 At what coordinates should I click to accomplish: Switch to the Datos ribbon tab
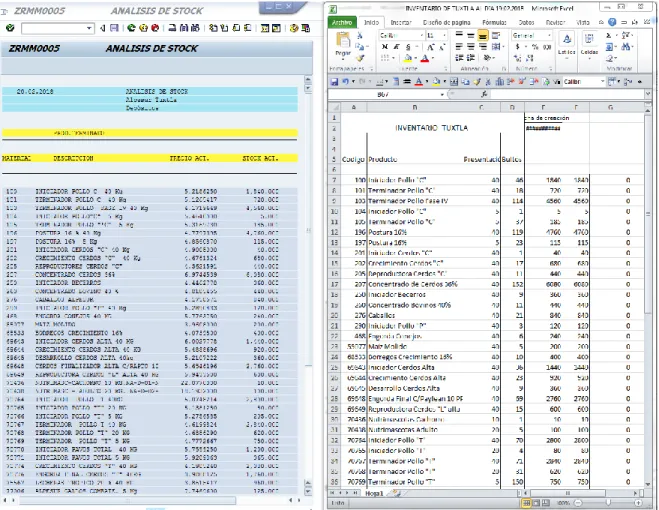(x=526, y=22)
